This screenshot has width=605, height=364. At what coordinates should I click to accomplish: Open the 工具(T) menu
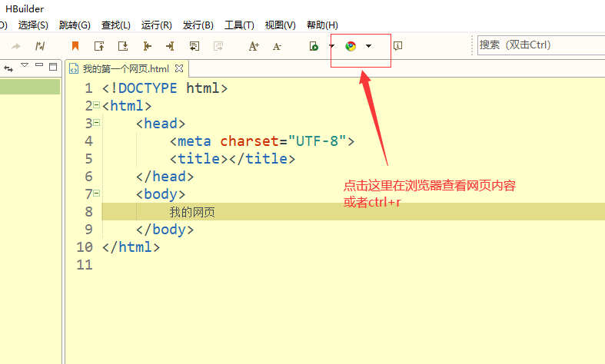pyautogui.click(x=239, y=25)
